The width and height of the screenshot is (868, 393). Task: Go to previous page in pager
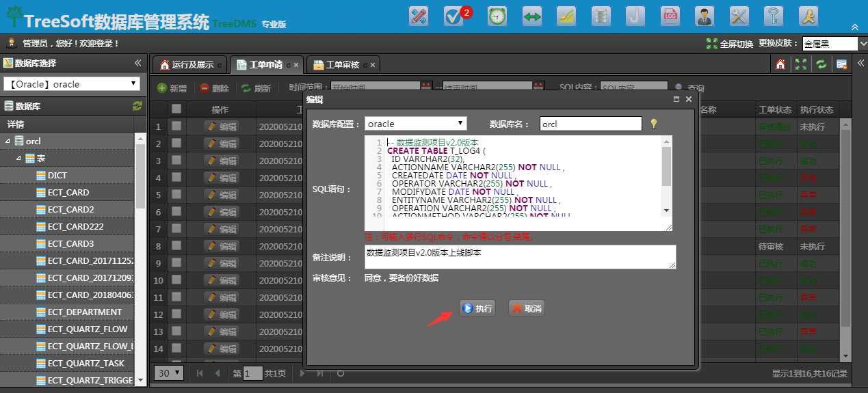click(218, 373)
